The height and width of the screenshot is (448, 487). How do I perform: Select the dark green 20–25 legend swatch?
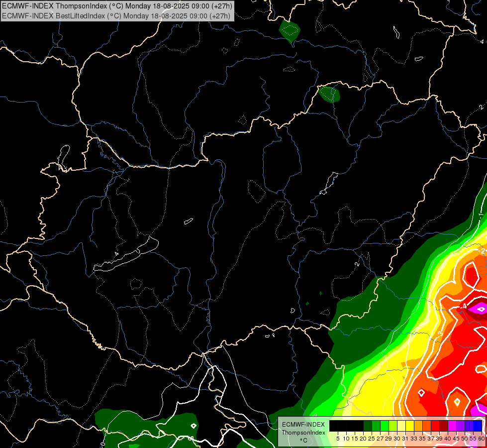click(x=368, y=426)
